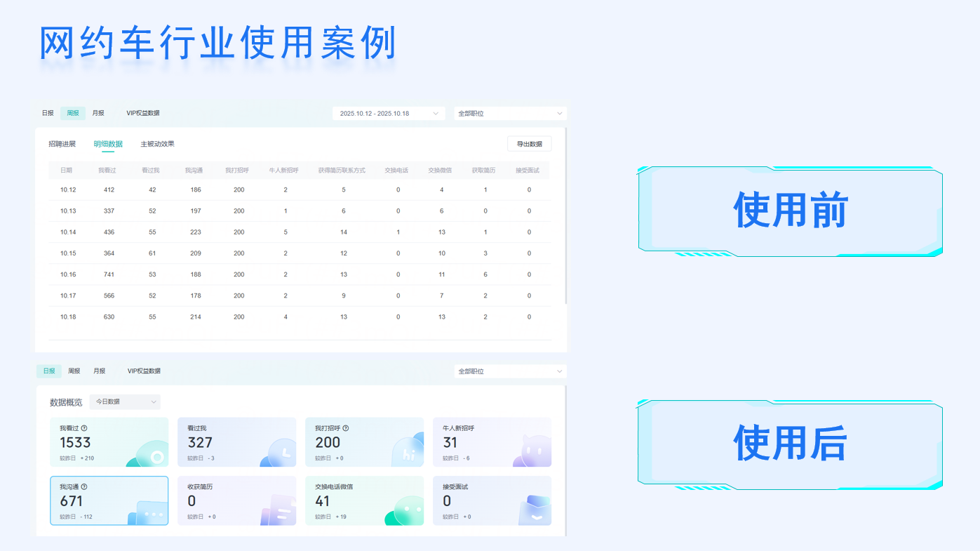The width and height of the screenshot is (980, 551).
Task: Click the 327 value on 看过我 card
Action: 200,443
